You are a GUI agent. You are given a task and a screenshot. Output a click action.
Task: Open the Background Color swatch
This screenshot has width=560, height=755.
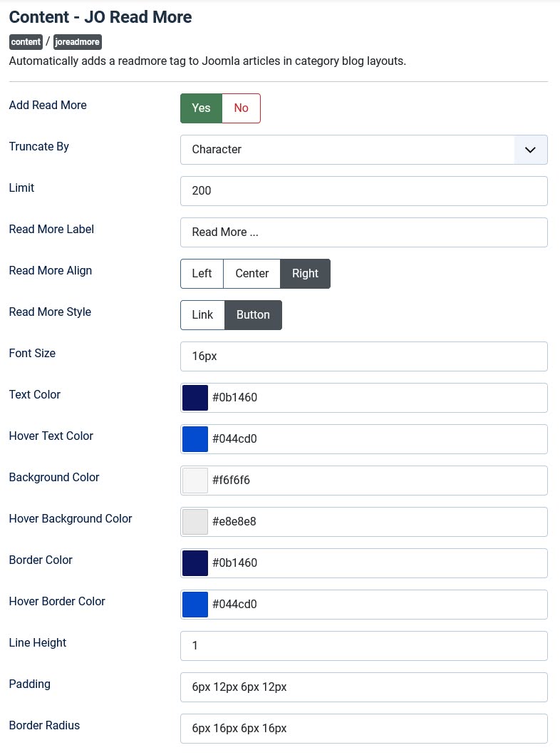pyautogui.click(x=195, y=481)
